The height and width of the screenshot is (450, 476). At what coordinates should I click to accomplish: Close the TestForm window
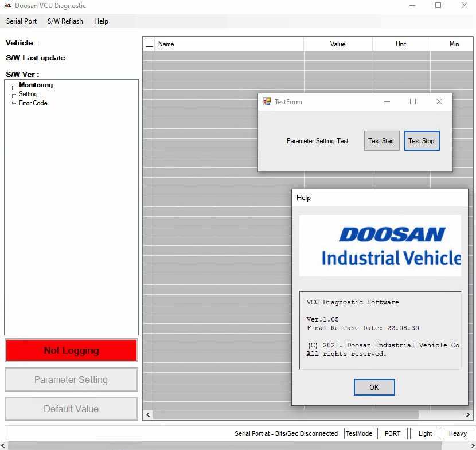[439, 101]
